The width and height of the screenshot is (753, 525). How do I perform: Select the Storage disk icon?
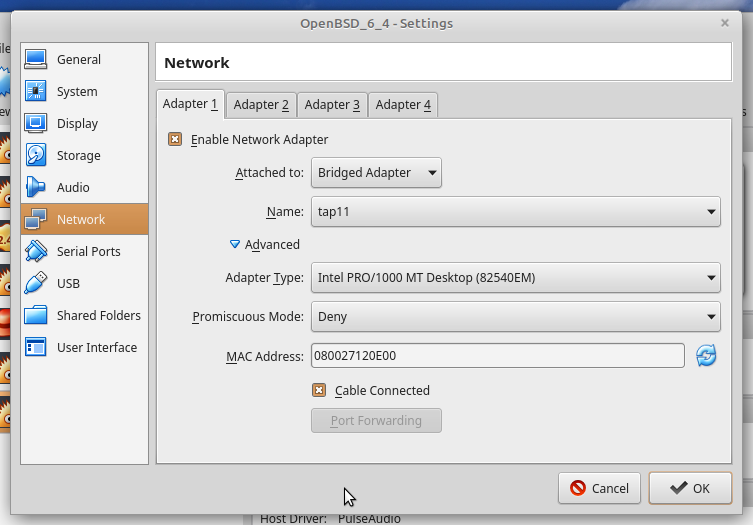tap(36, 156)
